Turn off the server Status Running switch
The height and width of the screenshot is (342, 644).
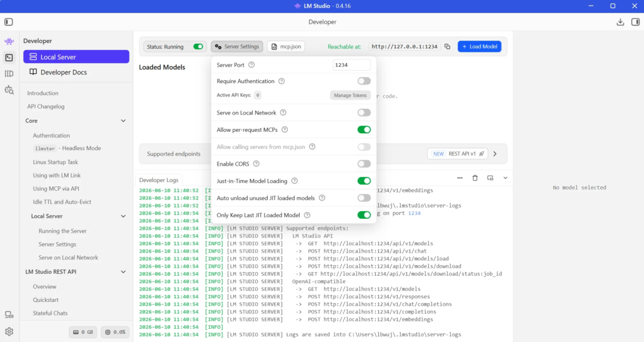point(198,47)
